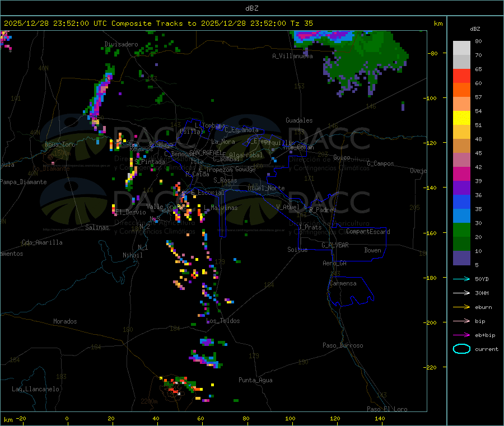Click the 0 km x-axis tick label
The height and width of the screenshot is (426, 504).
pos(67,418)
